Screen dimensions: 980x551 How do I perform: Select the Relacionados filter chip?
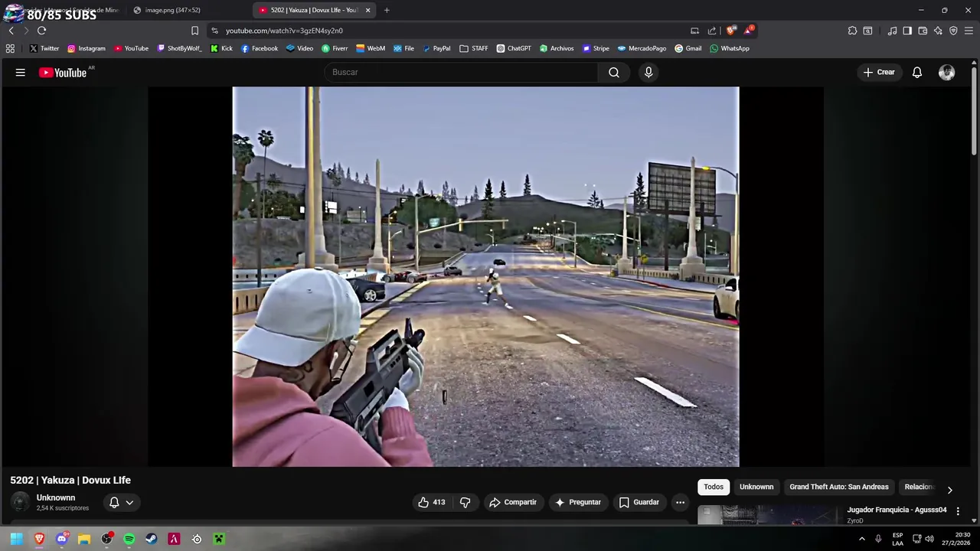pyautogui.click(x=919, y=487)
